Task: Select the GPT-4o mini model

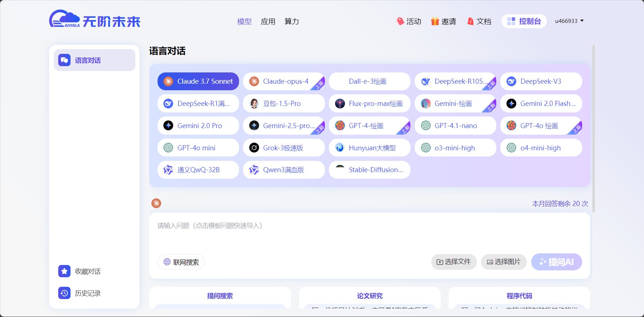Action: tap(198, 148)
